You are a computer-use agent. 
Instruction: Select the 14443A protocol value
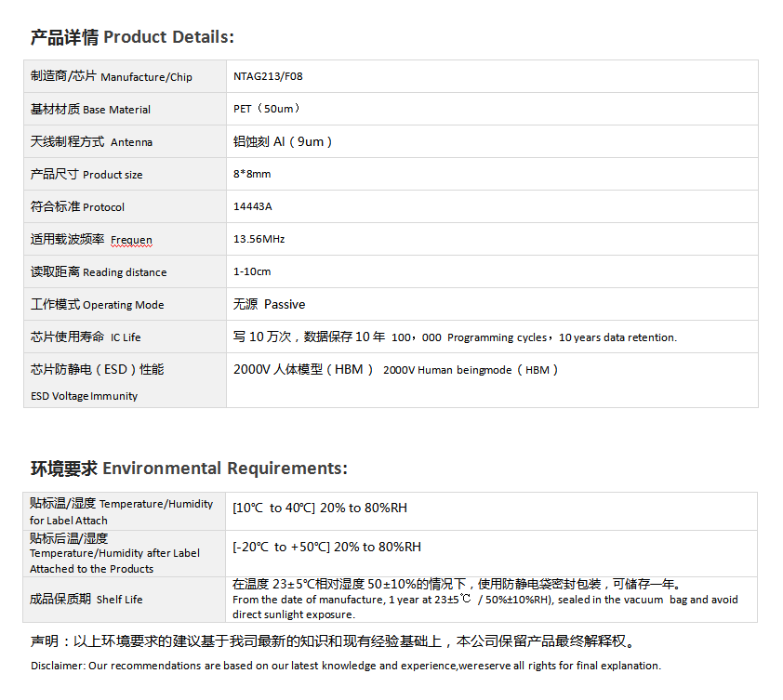253,206
